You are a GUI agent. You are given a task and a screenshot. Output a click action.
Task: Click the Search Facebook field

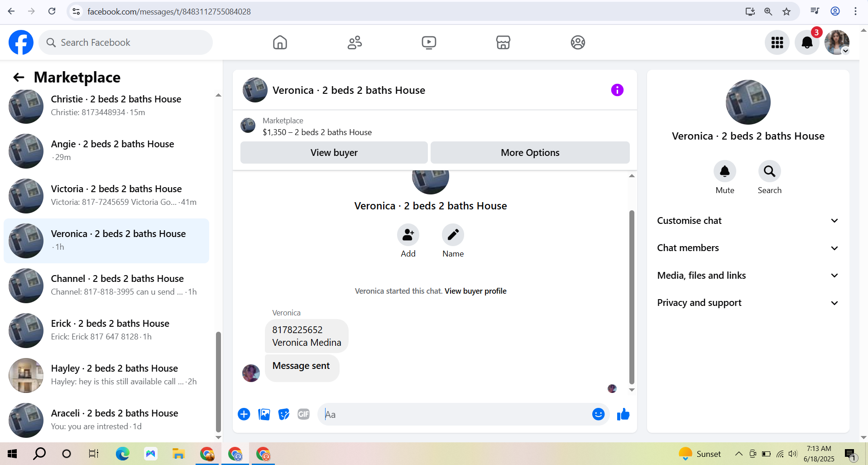tap(126, 43)
